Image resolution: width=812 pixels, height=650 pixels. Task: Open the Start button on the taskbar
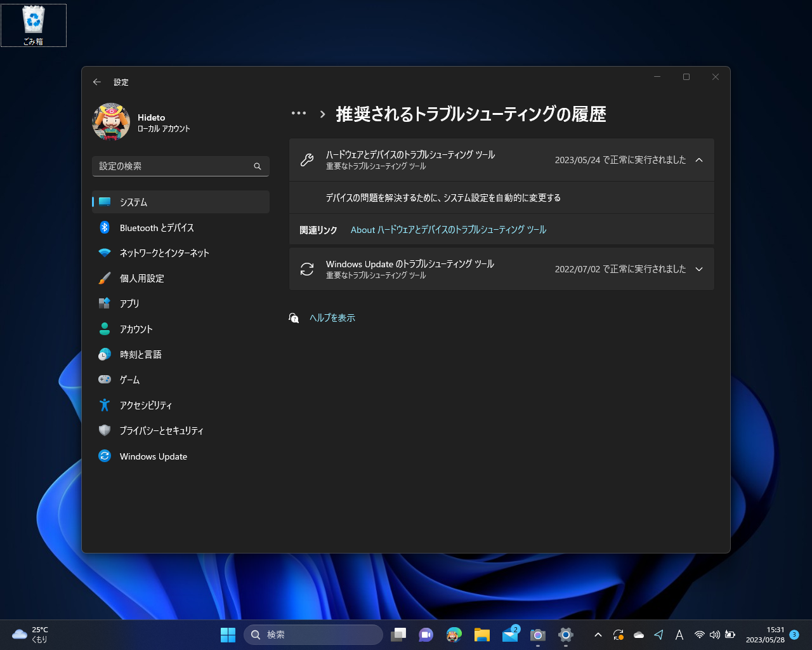pos(228,634)
